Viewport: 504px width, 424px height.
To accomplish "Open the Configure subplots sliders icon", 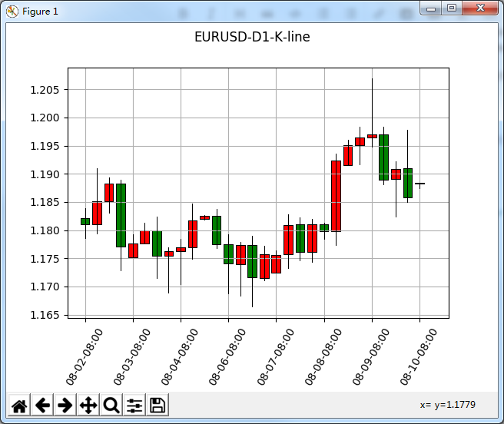I will click(134, 405).
